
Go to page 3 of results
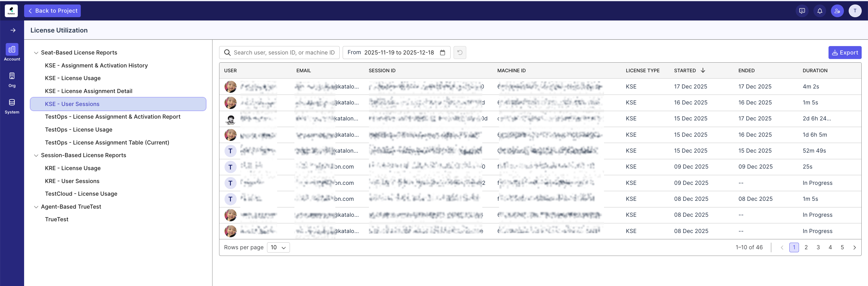click(x=818, y=247)
